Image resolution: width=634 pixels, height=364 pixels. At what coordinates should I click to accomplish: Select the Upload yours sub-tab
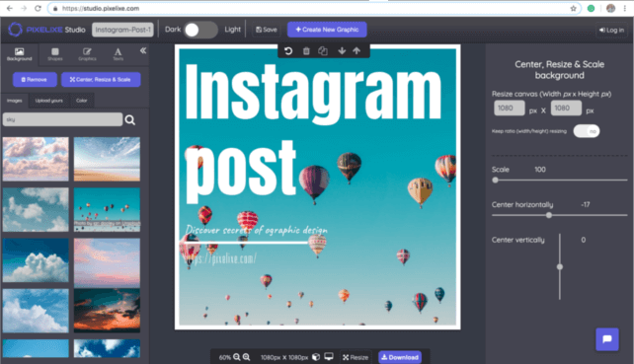point(49,101)
